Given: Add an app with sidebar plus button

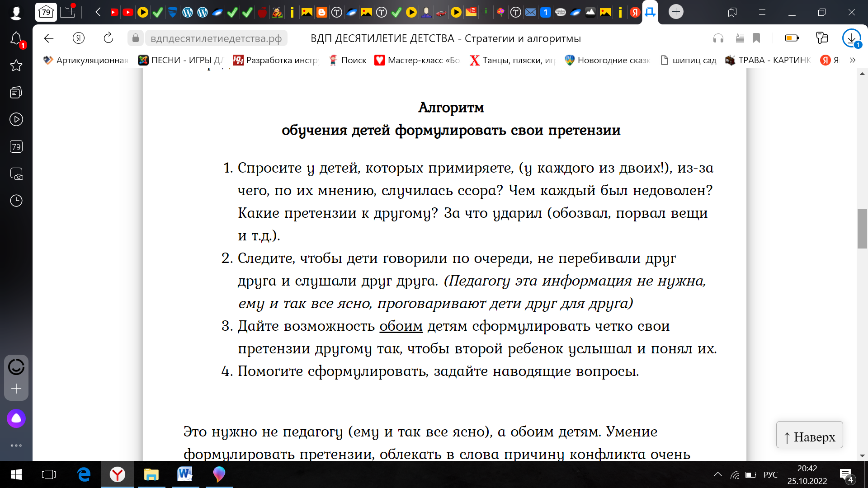Looking at the screenshot, I should pyautogui.click(x=16, y=389).
